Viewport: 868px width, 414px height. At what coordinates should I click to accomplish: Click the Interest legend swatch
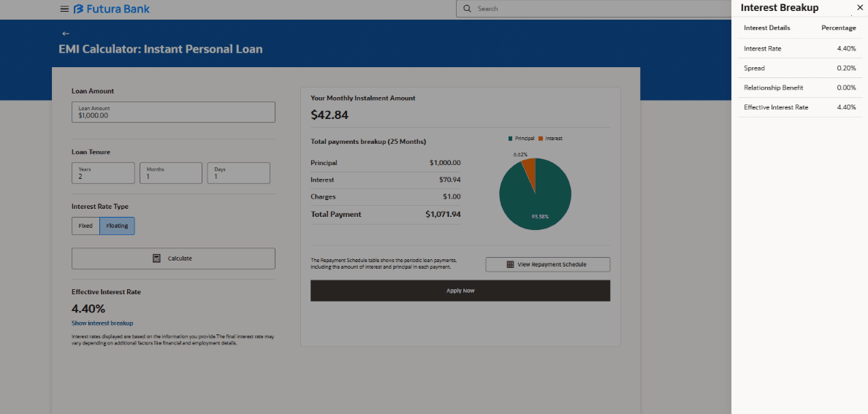click(540, 139)
